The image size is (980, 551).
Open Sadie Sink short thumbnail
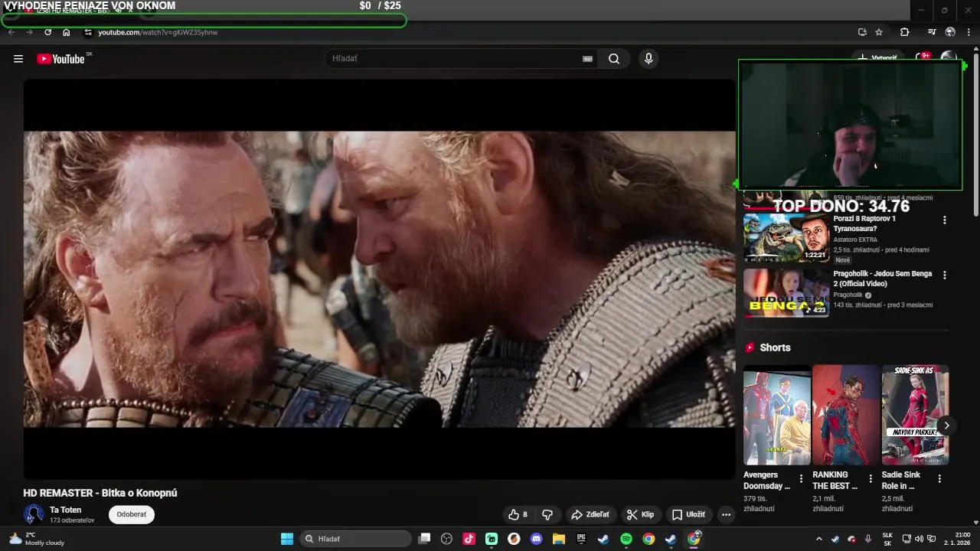coord(915,415)
